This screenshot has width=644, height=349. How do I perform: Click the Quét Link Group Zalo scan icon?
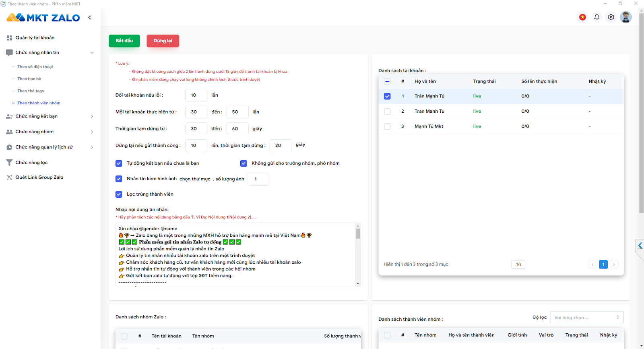coord(9,178)
